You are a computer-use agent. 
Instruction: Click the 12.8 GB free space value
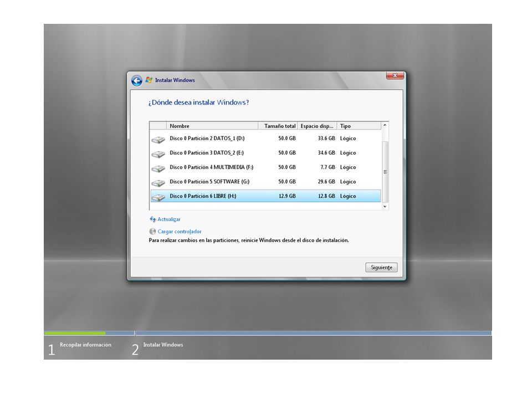(x=326, y=196)
